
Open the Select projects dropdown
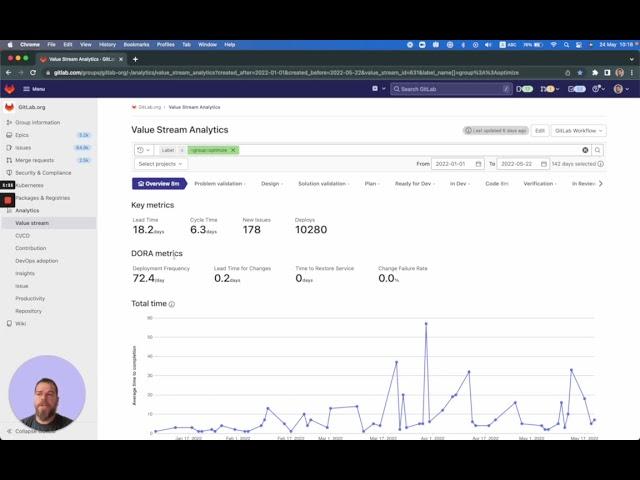tap(160, 164)
